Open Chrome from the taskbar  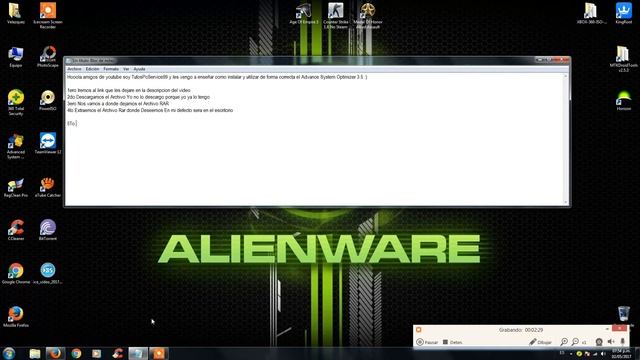coord(76,353)
